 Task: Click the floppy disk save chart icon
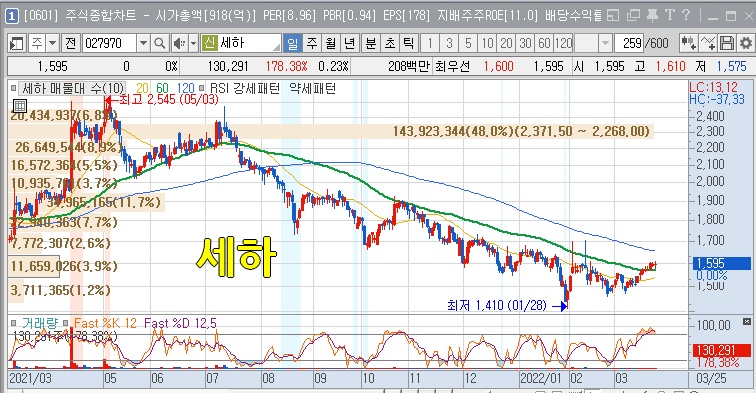(x=727, y=43)
